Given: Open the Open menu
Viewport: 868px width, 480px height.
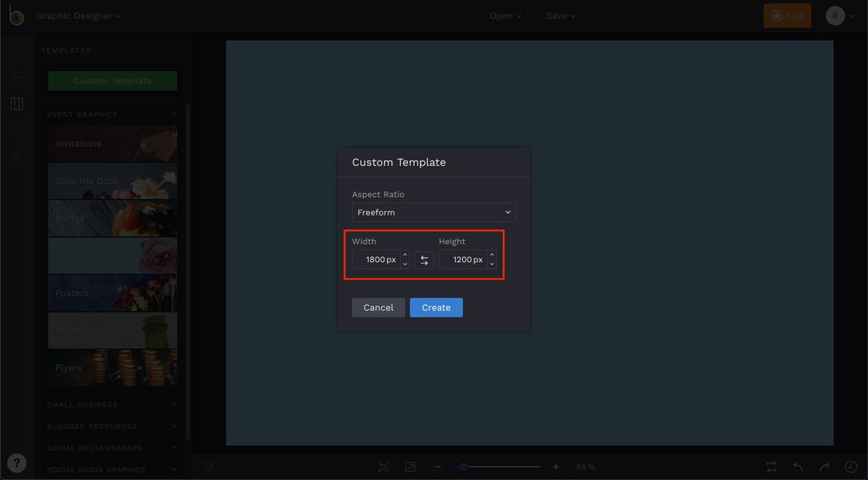Looking at the screenshot, I should (x=506, y=16).
